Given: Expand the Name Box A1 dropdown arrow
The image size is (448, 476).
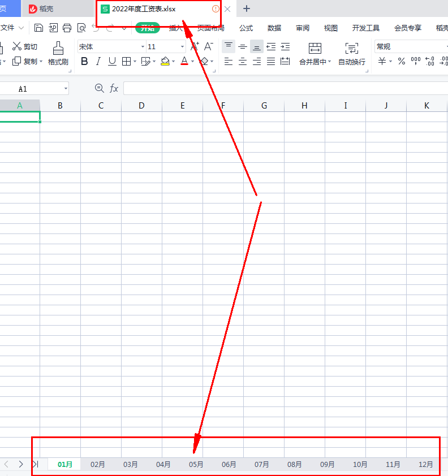Looking at the screenshot, I should point(66,89).
